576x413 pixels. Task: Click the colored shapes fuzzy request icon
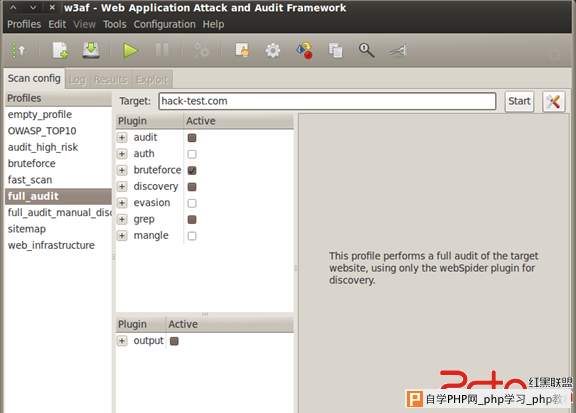pyautogui.click(x=305, y=50)
